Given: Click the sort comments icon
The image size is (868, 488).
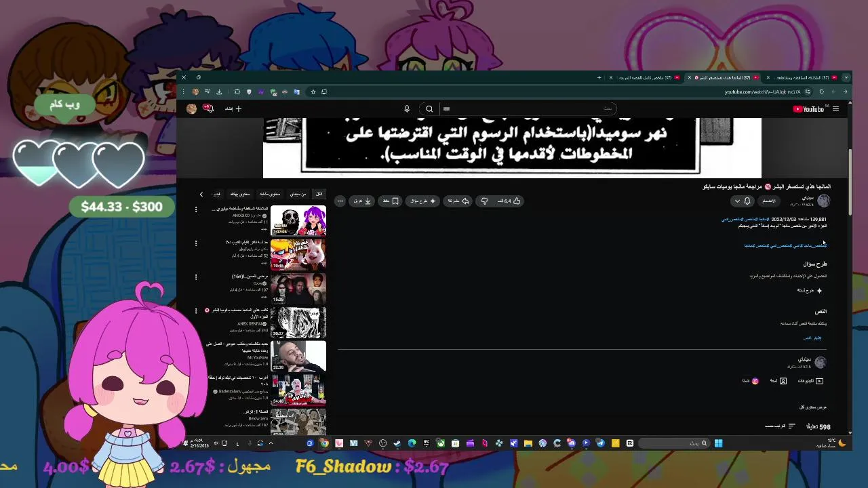Looking at the screenshot, I should 791,426.
